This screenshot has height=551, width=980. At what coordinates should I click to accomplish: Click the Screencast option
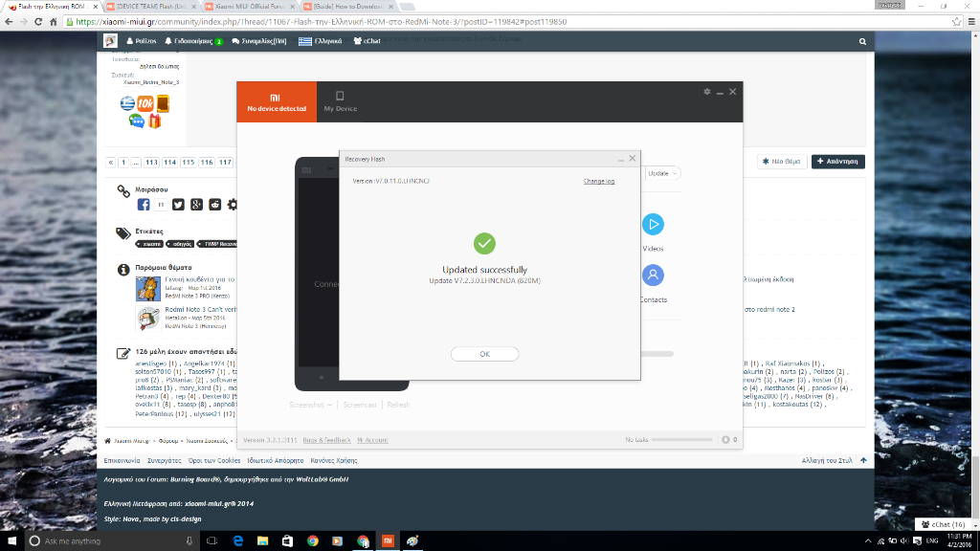360,405
